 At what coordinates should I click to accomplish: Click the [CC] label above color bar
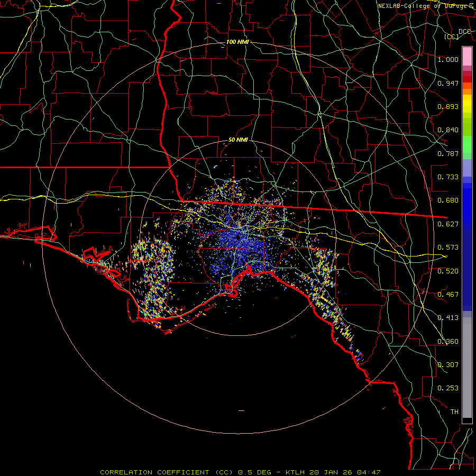click(452, 36)
